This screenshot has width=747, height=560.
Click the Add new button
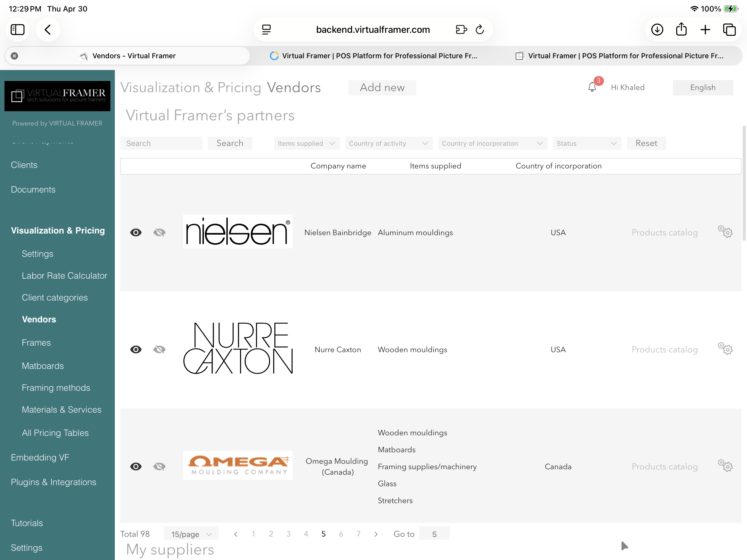coord(382,87)
